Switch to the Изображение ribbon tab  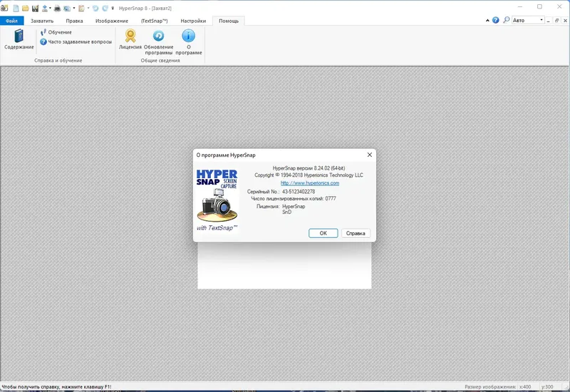[112, 21]
